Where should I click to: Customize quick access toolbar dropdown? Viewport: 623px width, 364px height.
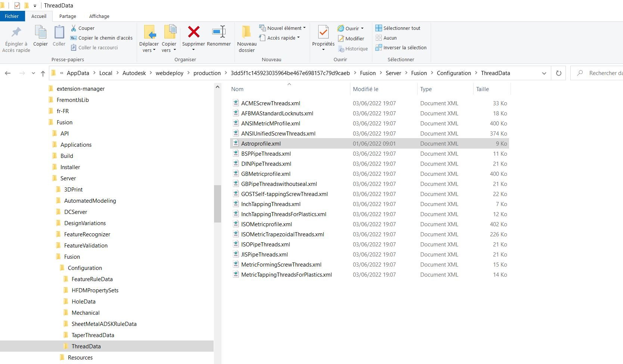pyautogui.click(x=35, y=6)
